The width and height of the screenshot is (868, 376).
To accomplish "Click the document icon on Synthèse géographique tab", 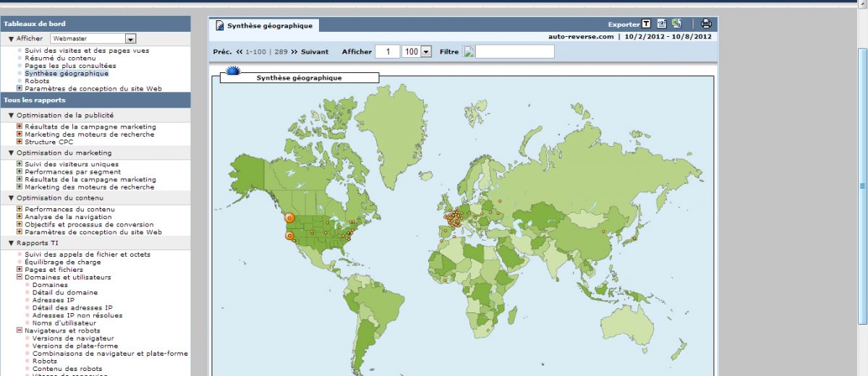I will point(219,26).
